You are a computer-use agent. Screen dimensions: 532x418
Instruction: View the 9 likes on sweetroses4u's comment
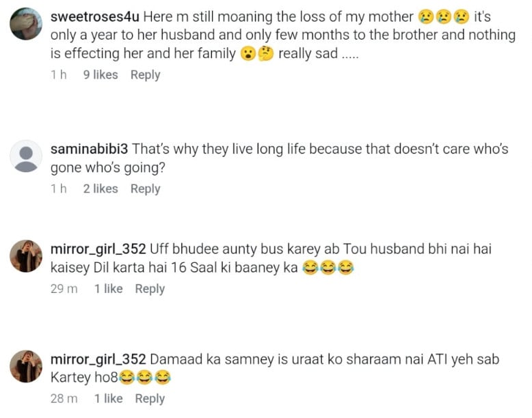click(x=101, y=75)
